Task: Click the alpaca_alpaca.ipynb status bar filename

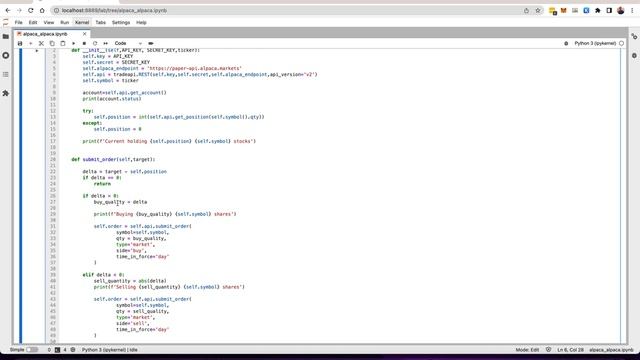Action: (611, 350)
